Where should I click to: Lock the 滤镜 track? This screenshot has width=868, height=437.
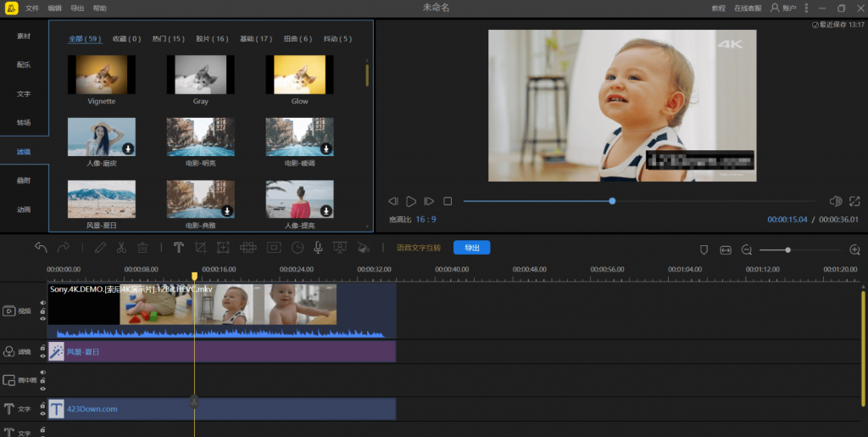click(x=42, y=348)
